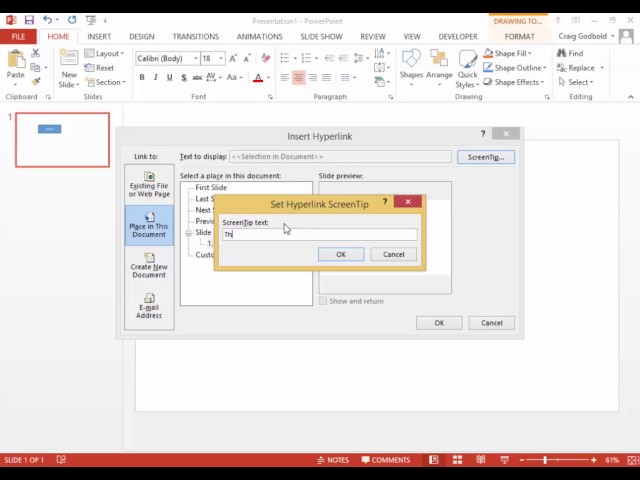Toggle Text Shadow formatting
Viewport: 640px width, 480px height.
pos(184,77)
